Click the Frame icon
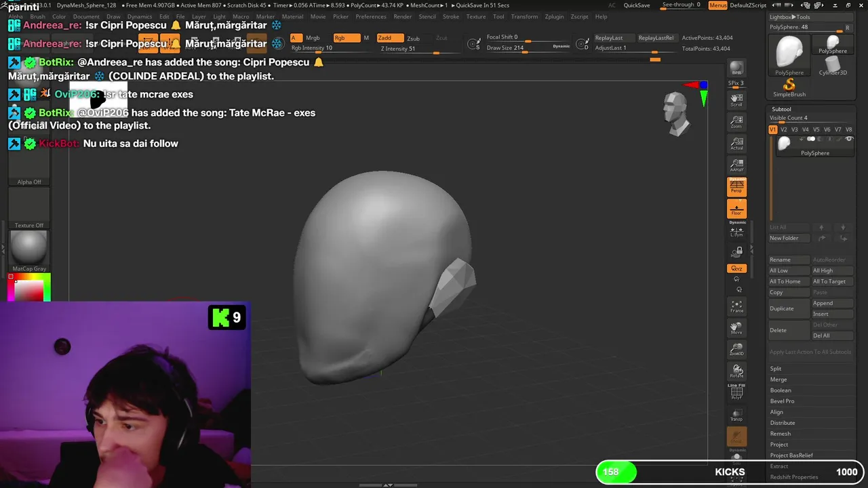 pos(736,306)
